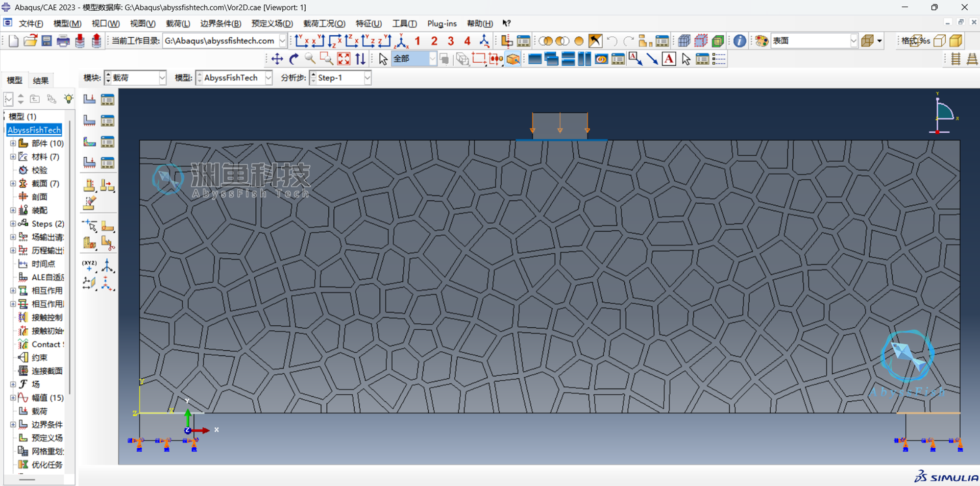Click the Print icon in the toolbar
Screen dimensions: 980x486
coord(63,41)
